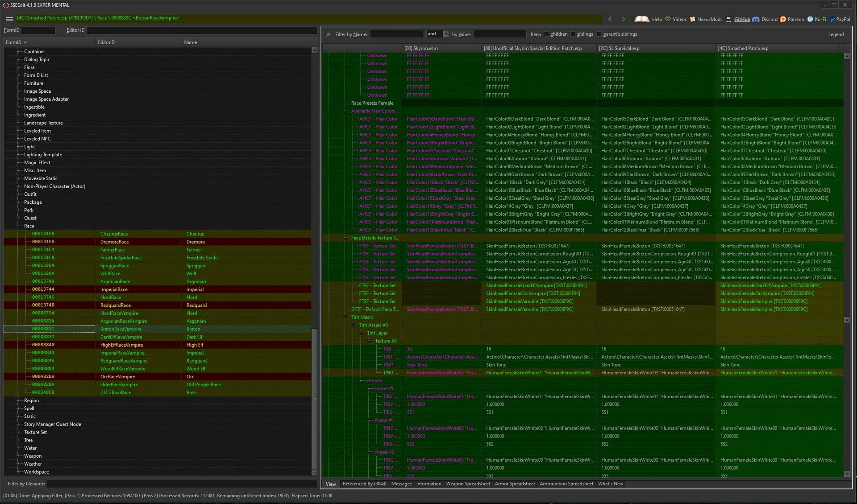Open the Weapon Spreadsheet tab
The height and width of the screenshot is (504, 857).
[468, 484]
